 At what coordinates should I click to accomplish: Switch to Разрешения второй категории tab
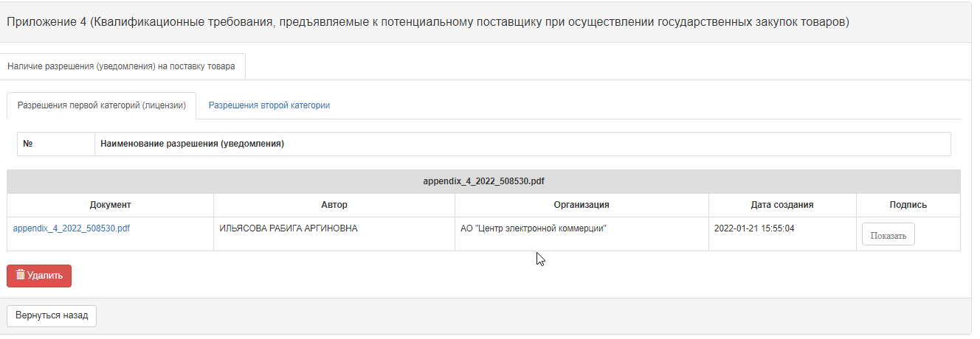tap(269, 105)
